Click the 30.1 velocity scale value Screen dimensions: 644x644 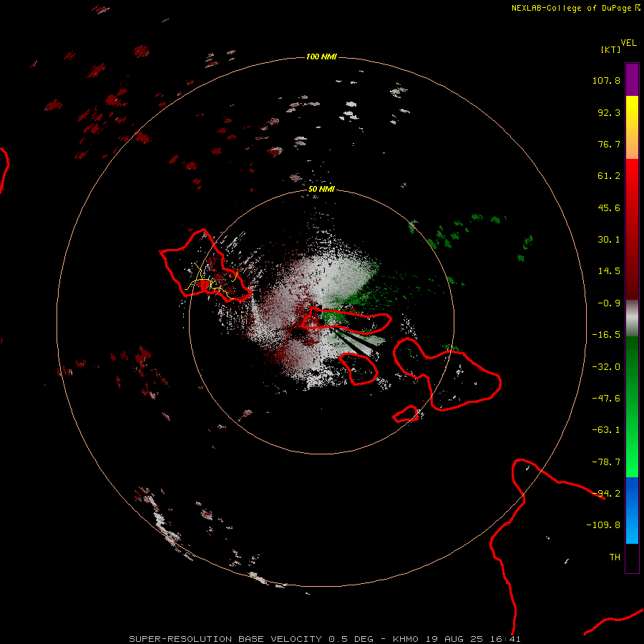[x=609, y=240]
